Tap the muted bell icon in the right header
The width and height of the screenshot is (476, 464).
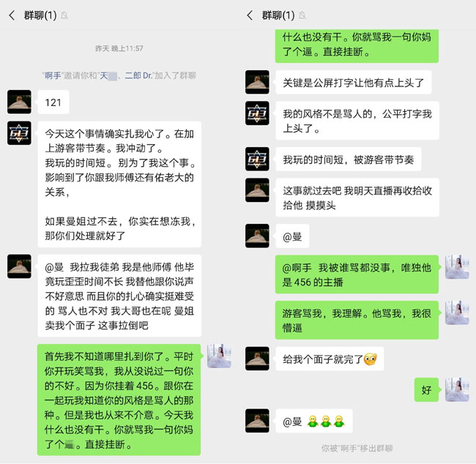tap(302, 15)
